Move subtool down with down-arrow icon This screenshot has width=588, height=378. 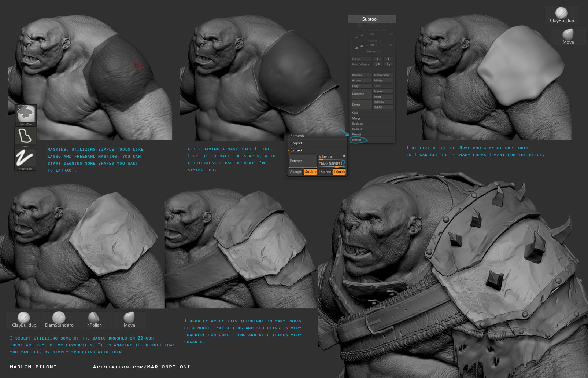389,59
